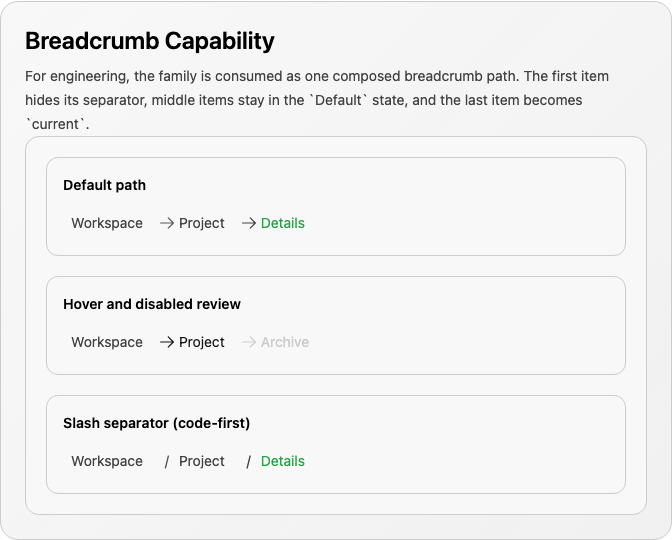Image resolution: width=672 pixels, height=540 pixels.
Task: Click Project in the Default path breadcrumb
Action: pos(201,223)
